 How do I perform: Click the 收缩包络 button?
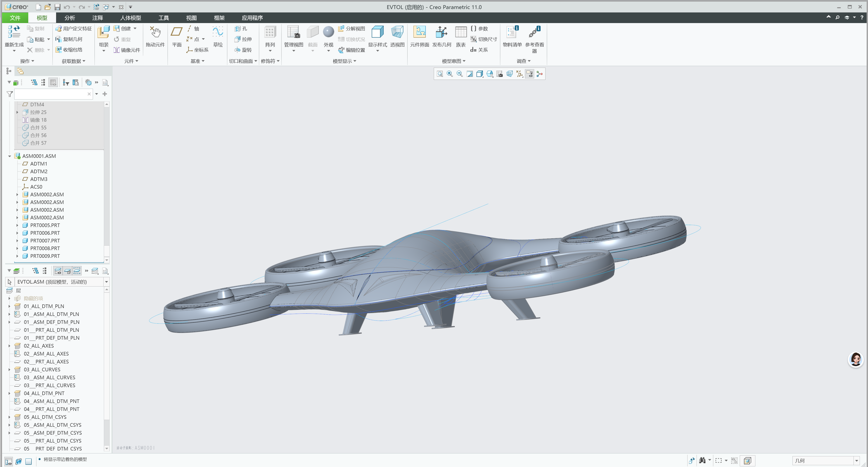click(x=69, y=50)
